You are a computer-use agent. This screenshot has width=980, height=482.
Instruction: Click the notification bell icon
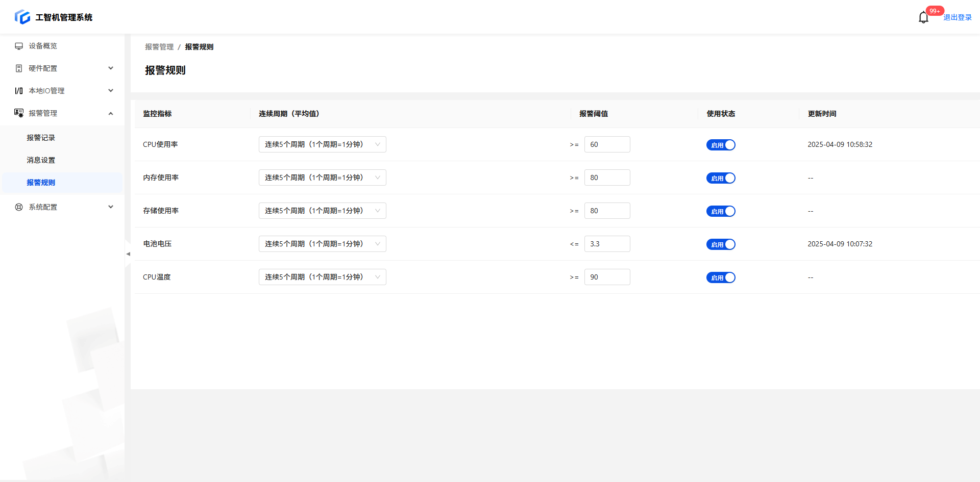(x=923, y=18)
